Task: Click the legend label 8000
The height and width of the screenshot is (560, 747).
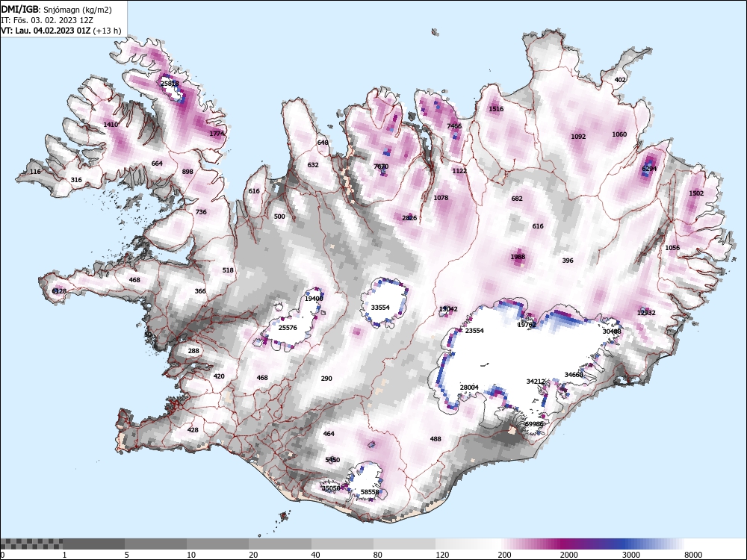Action: (693, 555)
